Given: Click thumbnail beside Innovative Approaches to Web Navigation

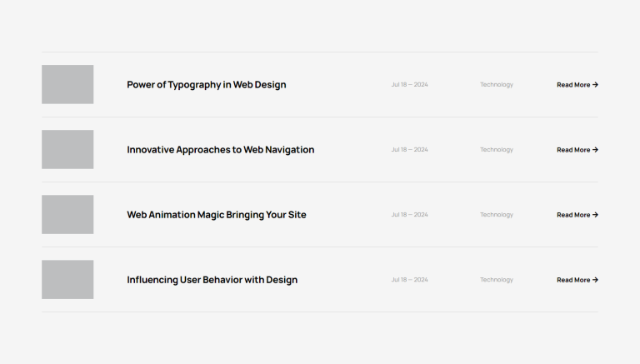Looking at the screenshot, I should tap(67, 149).
